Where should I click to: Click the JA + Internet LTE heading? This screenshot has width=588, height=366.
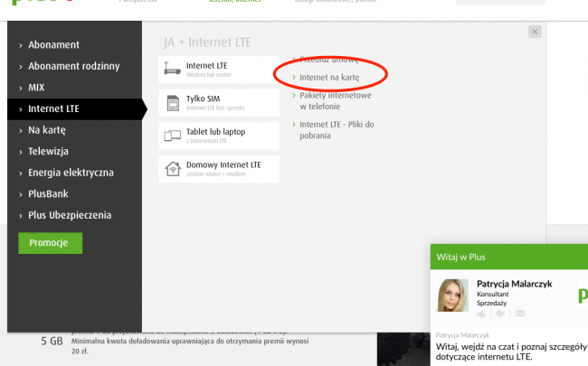point(207,42)
